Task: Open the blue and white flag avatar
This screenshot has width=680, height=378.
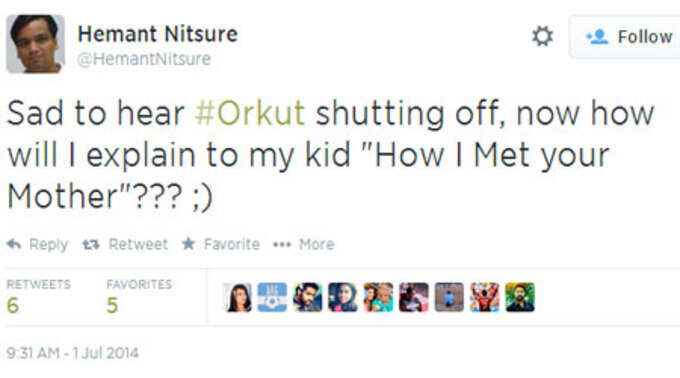Action: pyautogui.click(x=272, y=297)
